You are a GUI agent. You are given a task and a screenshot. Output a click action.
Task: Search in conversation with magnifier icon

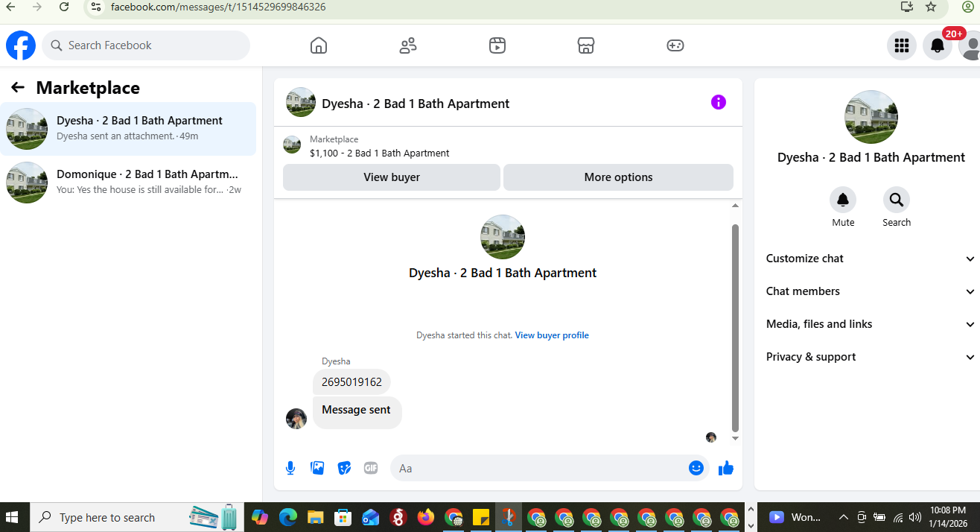coord(897,200)
